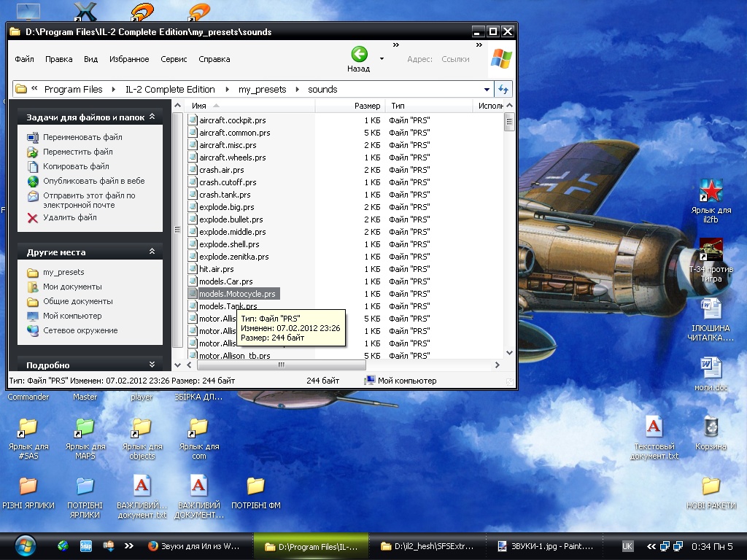Click the Мой компьютер link in sidebar
The height and width of the screenshot is (560, 747).
click(72, 316)
